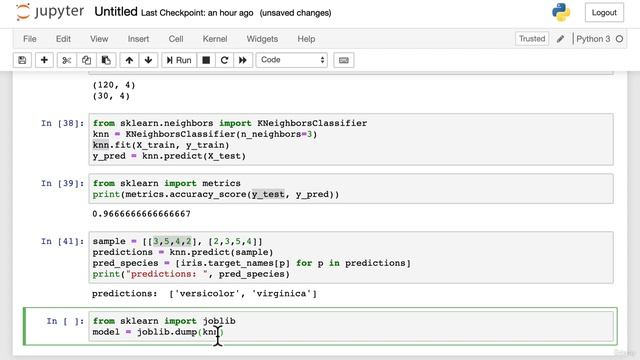Select the empty In [ ] cell prompt

pos(65,321)
